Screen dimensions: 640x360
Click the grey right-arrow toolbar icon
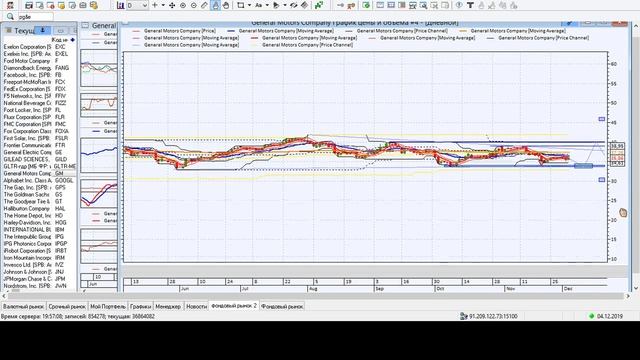tap(340, 5)
